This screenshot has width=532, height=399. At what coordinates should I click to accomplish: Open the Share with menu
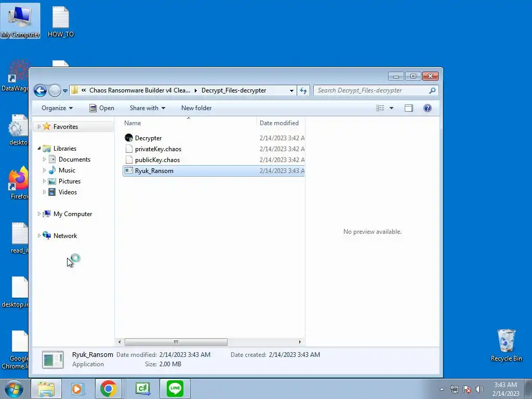pos(147,108)
